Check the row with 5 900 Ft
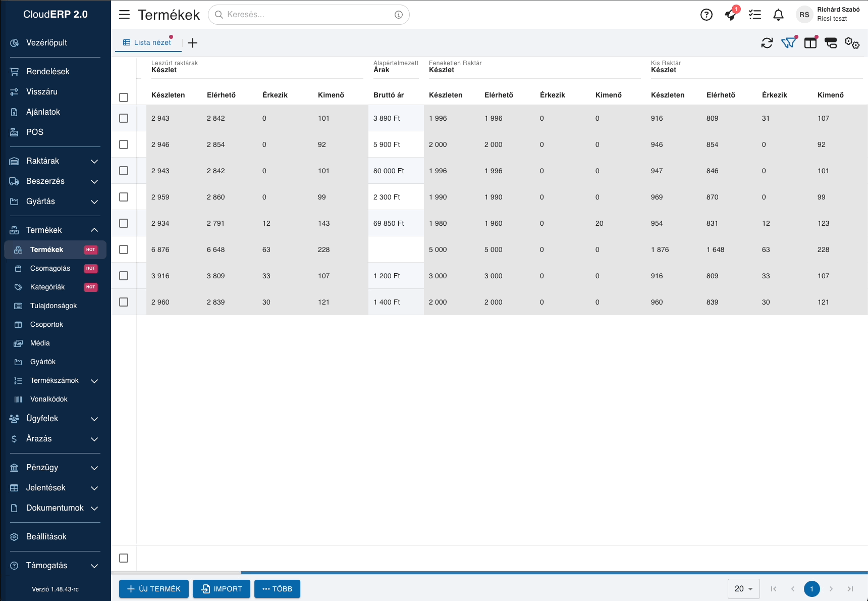 (x=124, y=144)
